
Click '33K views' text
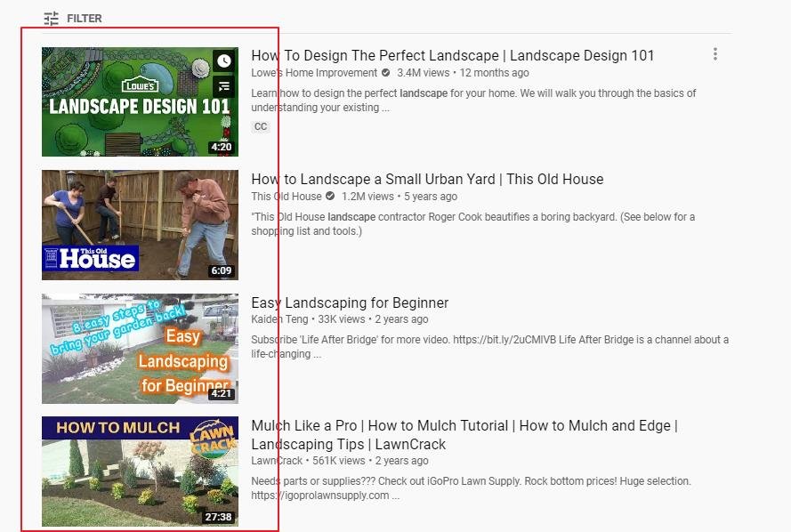click(341, 319)
